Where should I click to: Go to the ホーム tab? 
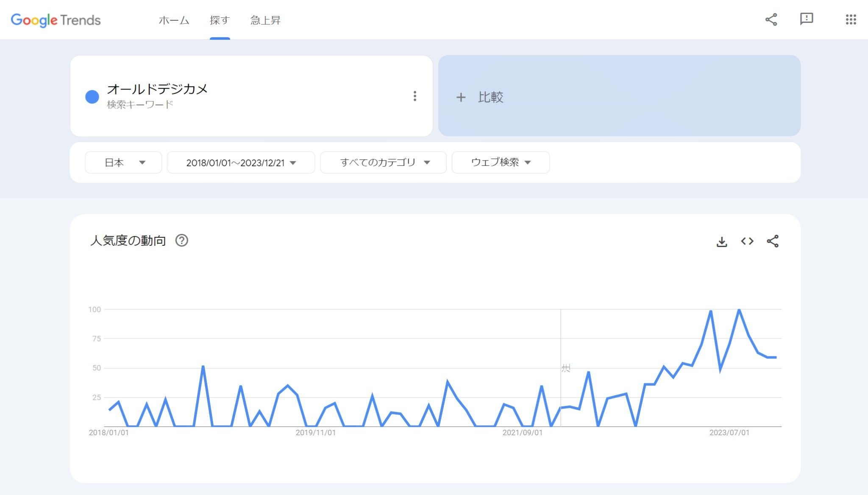(x=174, y=20)
